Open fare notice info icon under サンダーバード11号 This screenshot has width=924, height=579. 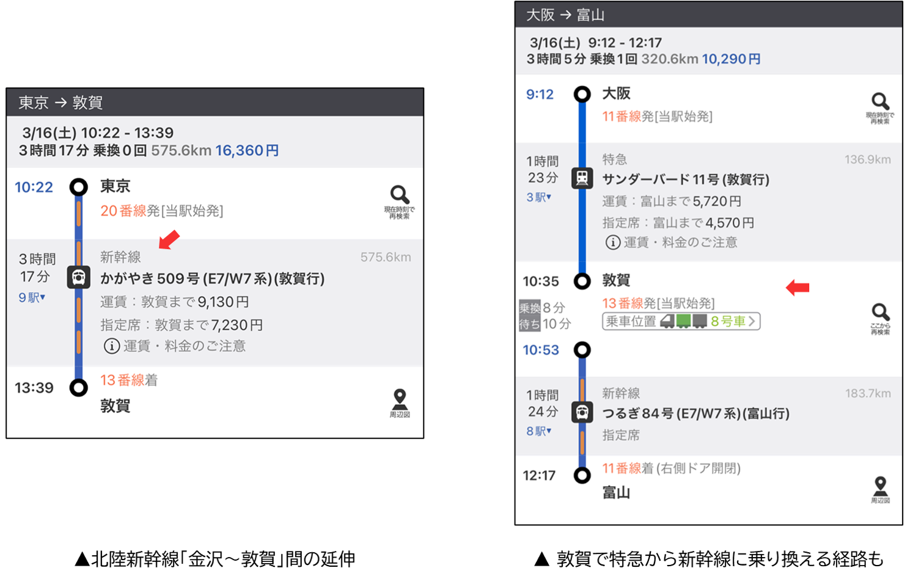coord(613,242)
